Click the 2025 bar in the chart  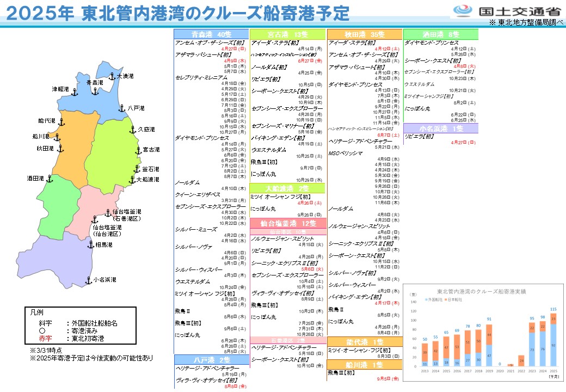[x=553, y=340]
